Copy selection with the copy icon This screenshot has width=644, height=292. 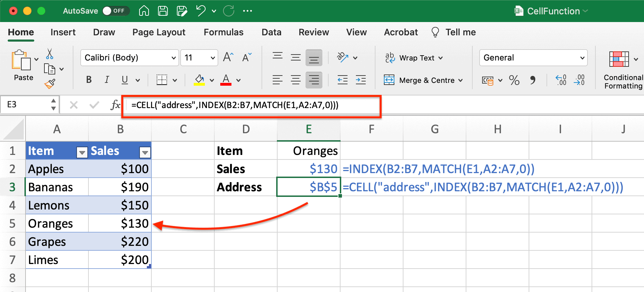50,69
